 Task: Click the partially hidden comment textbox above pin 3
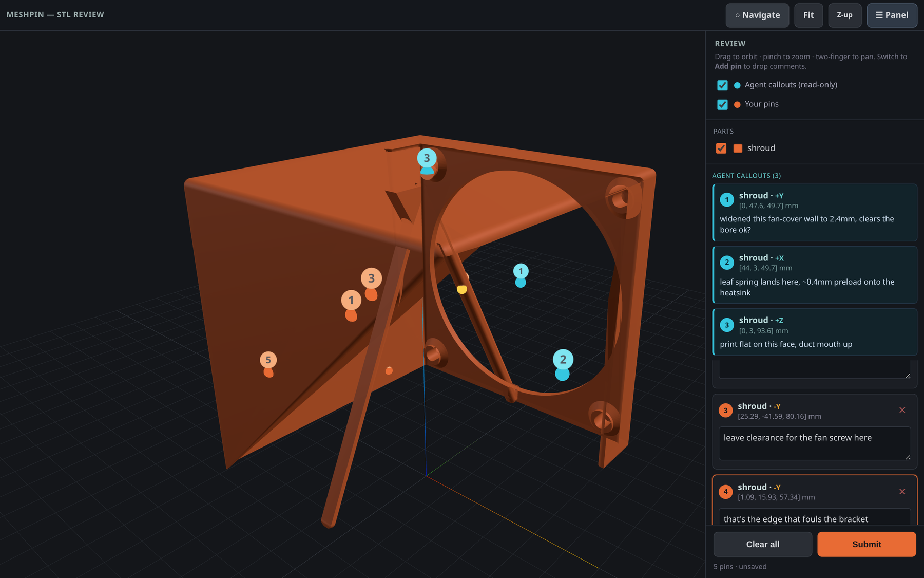[x=815, y=369]
